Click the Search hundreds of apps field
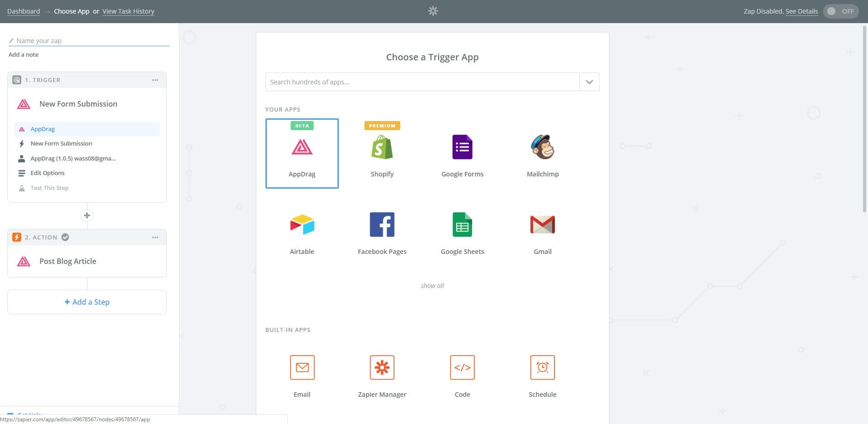The width and height of the screenshot is (868, 424). (x=422, y=82)
